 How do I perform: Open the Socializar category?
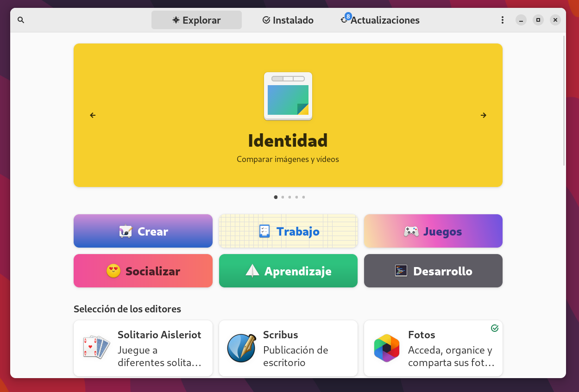click(x=143, y=271)
